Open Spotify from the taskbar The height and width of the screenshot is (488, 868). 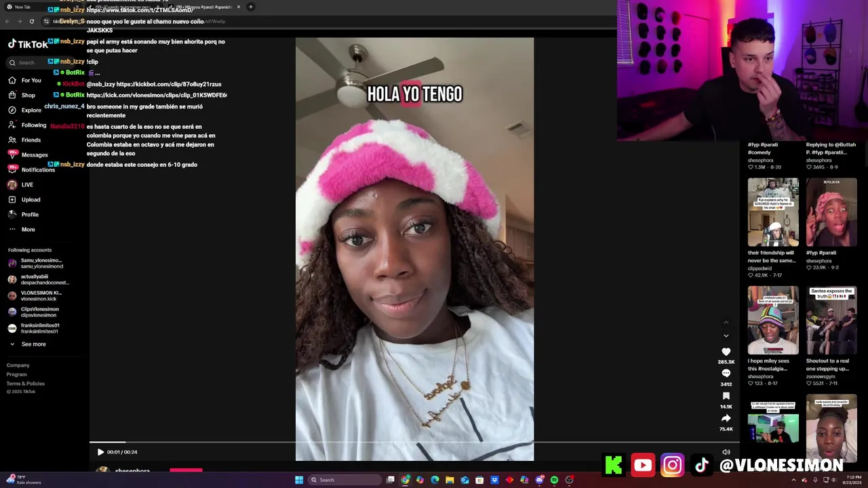pos(554,480)
